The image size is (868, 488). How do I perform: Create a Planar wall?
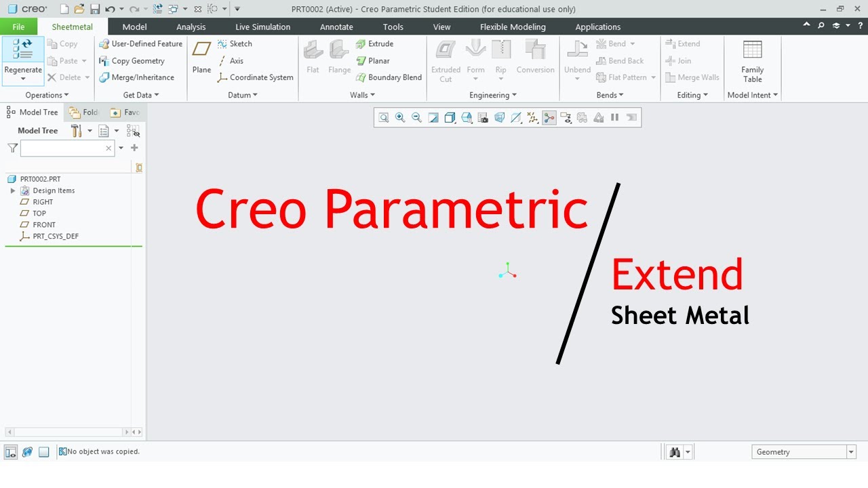click(373, 60)
